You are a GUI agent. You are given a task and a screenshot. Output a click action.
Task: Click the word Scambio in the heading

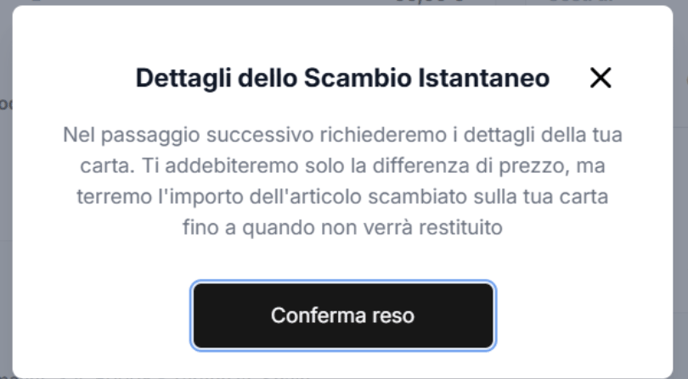[358, 79]
